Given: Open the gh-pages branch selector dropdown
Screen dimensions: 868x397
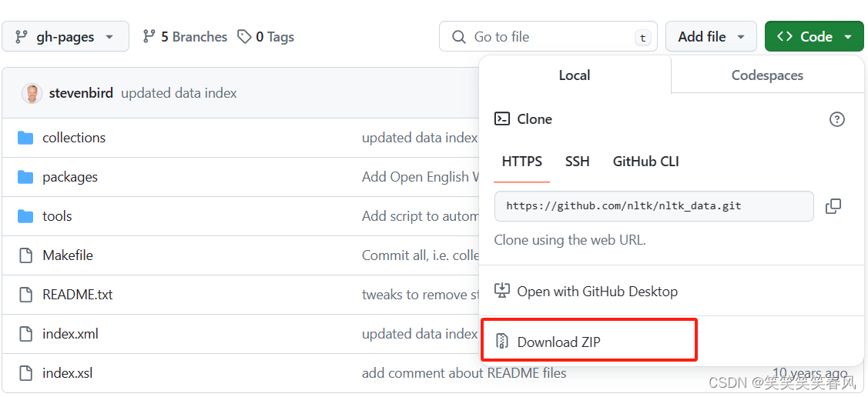Looking at the screenshot, I should pos(65,36).
